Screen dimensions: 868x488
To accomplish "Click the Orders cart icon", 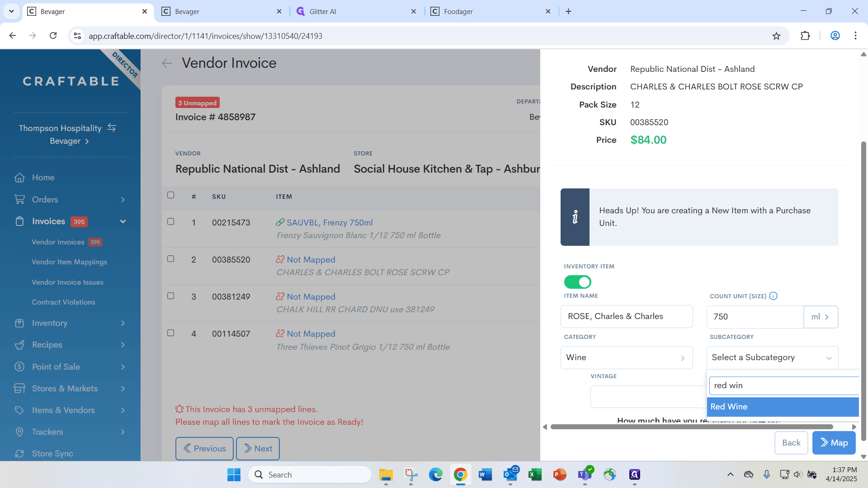I will (19, 199).
